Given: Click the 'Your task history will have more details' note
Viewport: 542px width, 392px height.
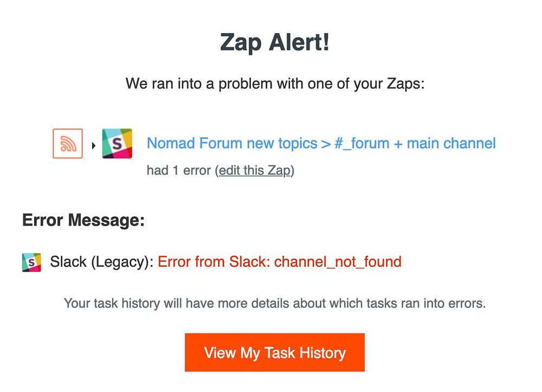Looking at the screenshot, I should 274,303.
